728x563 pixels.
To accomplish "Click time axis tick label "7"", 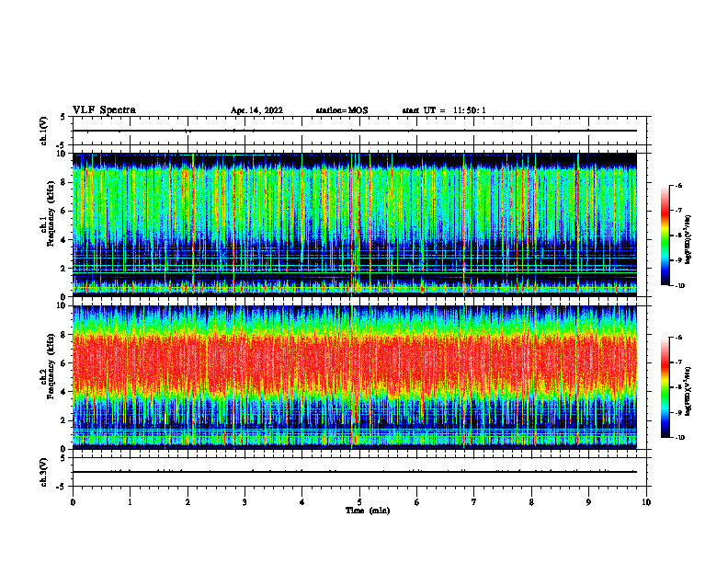I will point(474,502).
